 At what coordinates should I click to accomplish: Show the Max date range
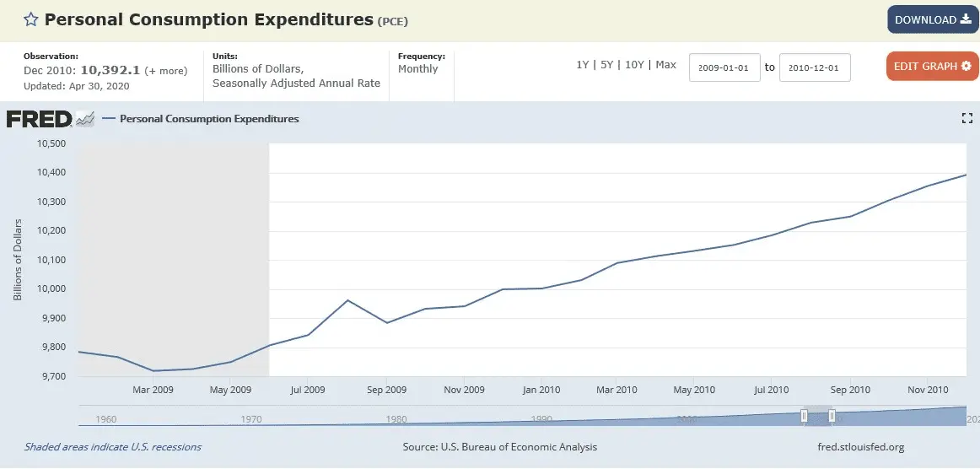(x=666, y=65)
